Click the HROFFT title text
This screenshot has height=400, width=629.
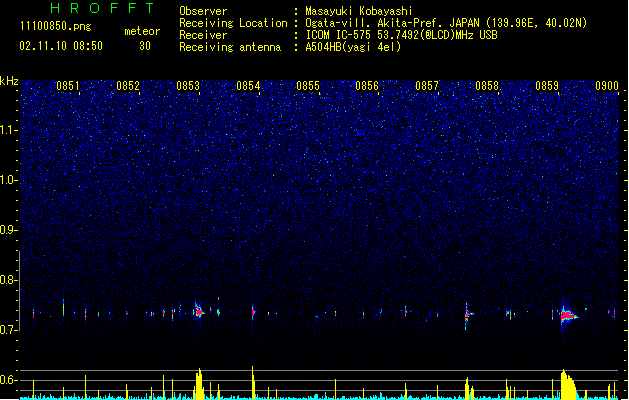pyautogui.click(x=103, y=8)
